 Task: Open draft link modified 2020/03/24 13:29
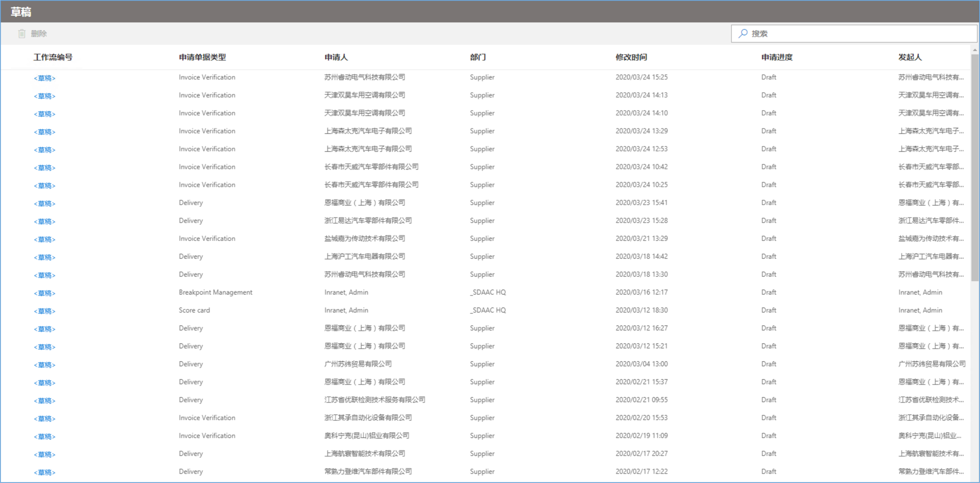44,131
